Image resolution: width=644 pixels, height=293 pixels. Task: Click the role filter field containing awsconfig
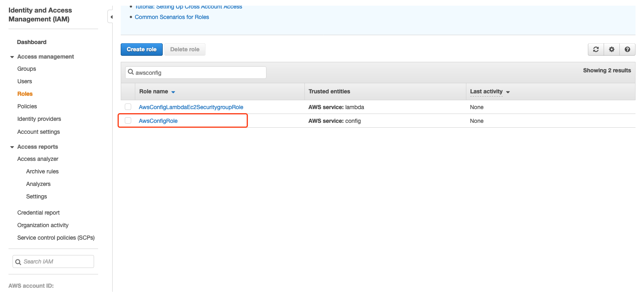[196, 73]
